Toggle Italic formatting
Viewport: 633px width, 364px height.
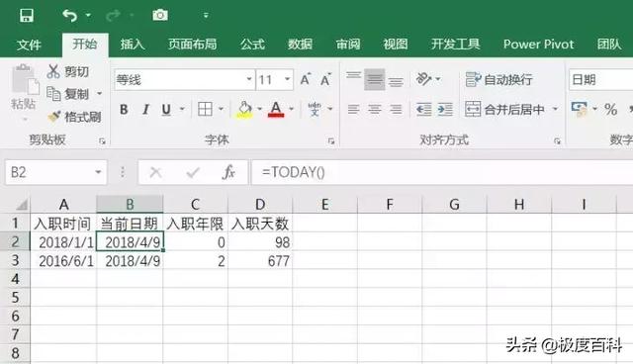point(145,110)
